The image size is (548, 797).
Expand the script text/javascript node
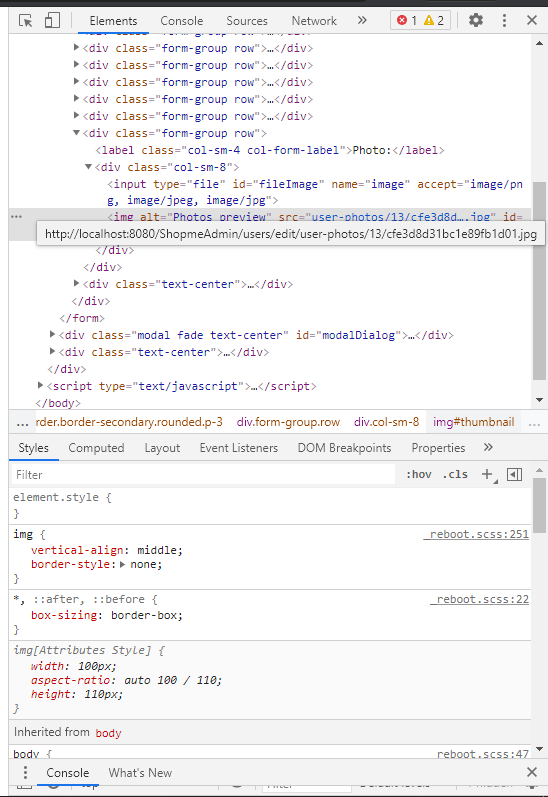tap(41, 386)
